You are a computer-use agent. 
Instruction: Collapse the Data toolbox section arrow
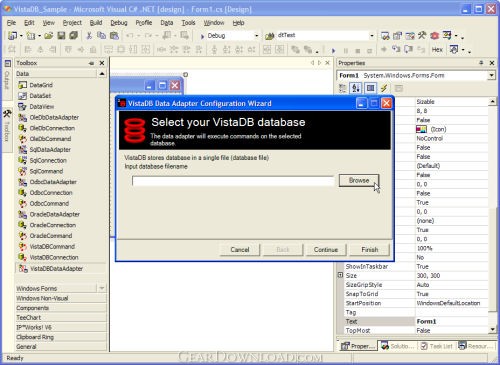pyautogui.click(x=102, y=74)
